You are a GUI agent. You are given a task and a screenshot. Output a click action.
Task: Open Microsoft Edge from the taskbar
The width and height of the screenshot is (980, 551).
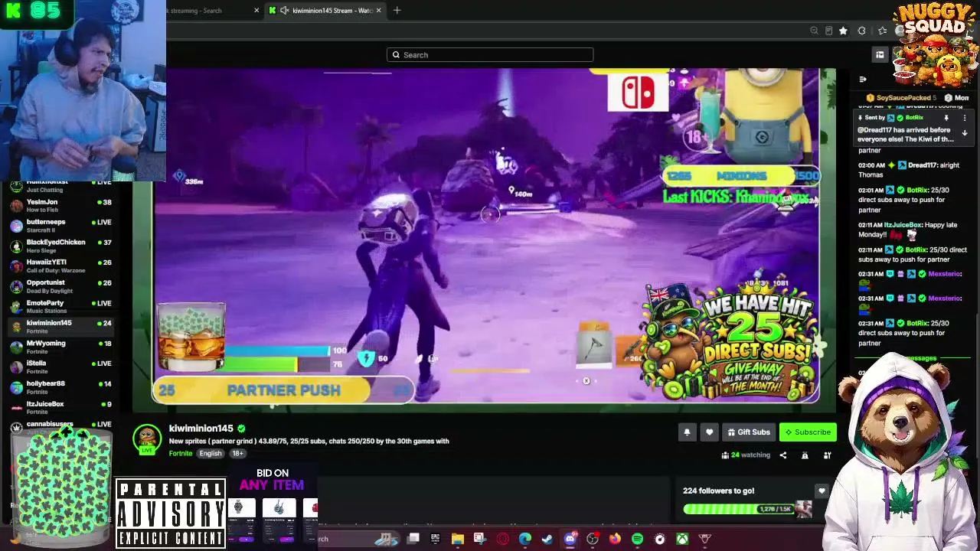pyautogui.click(x=524, y=539)
